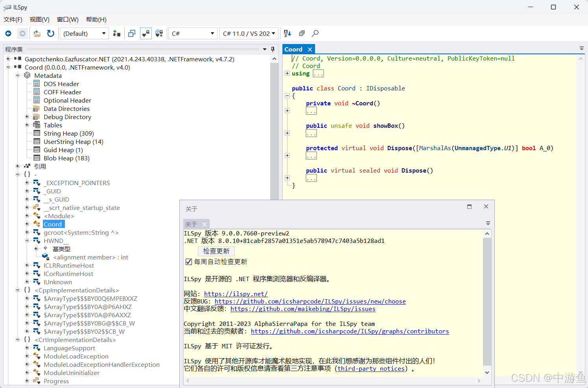Open the 程序集 panel options dropdown arrow
Viewport: 588px width, 388px height.
pos(265,49)
